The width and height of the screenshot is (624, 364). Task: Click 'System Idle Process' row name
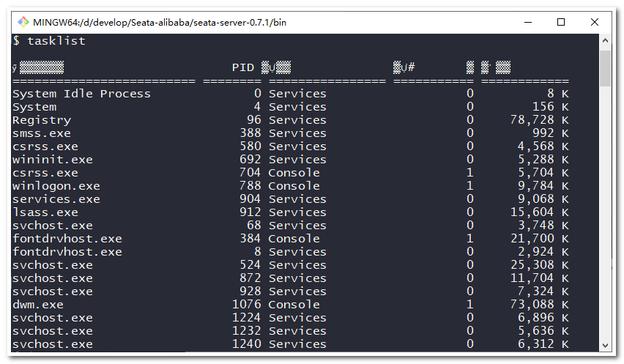click(81, 94)
